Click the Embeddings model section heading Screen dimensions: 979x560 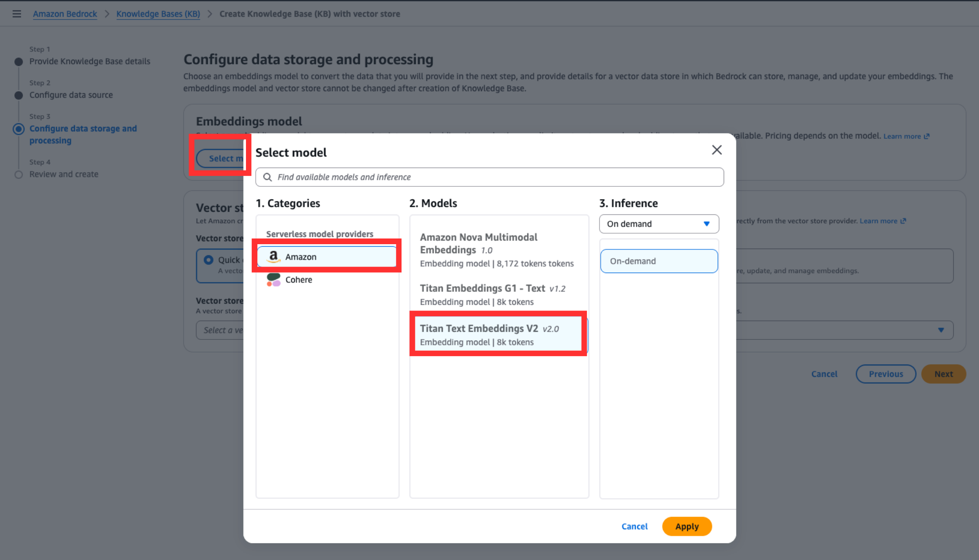[x=249, y=121]
